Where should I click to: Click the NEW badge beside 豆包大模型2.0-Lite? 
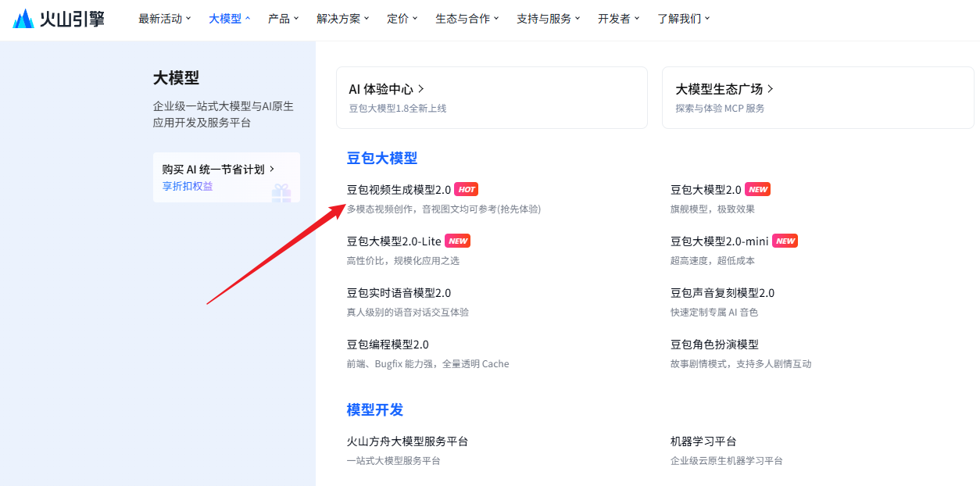pyautogui.click(x=457, y=241)
